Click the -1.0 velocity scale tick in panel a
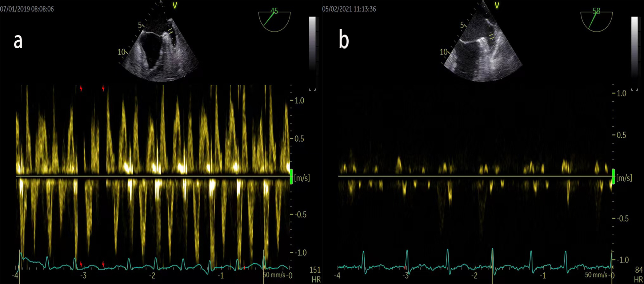 coord(298,253)
